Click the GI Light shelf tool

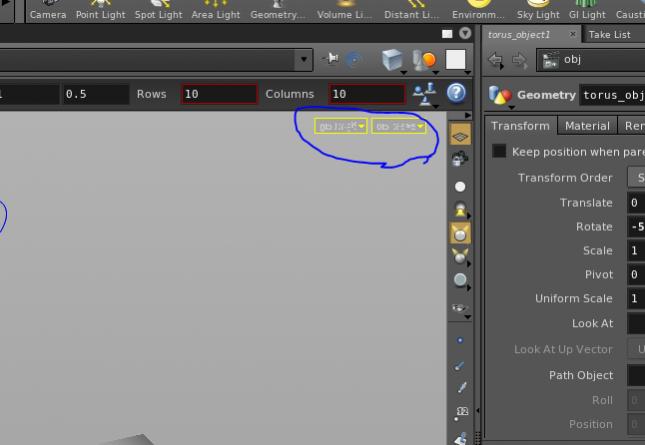587,10
